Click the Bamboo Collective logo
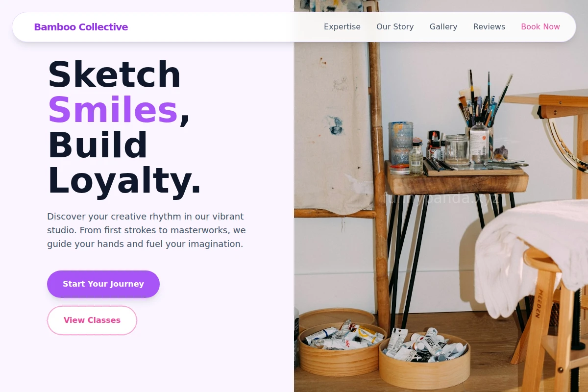The image size is (588, 392). tap(81, 27)
